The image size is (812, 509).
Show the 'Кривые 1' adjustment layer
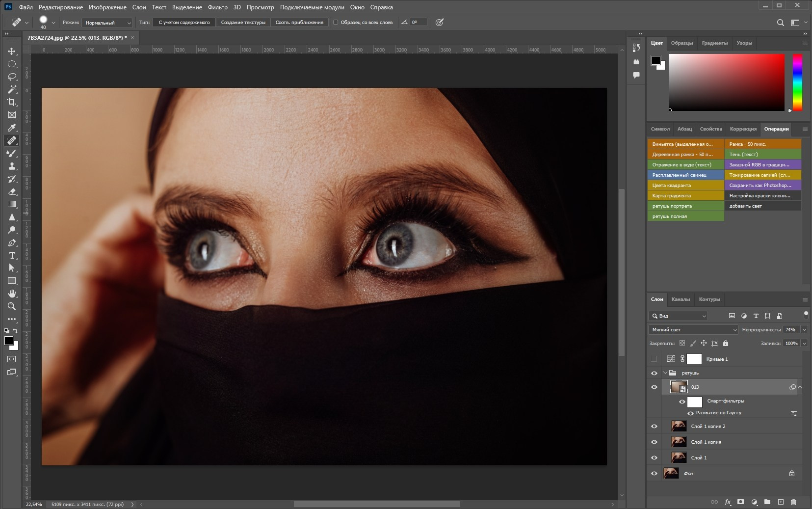pyautogui.click(x=654, y=359)
